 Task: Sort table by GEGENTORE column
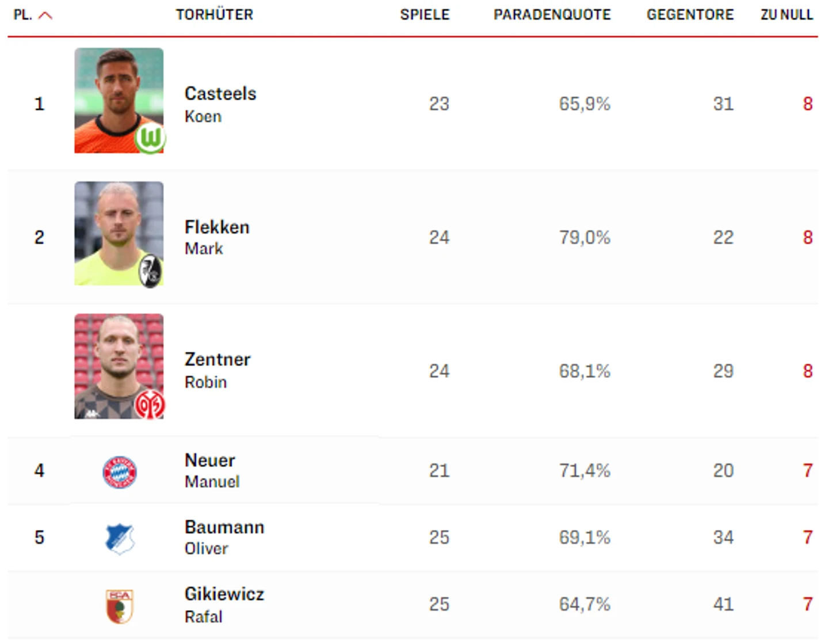pyautogui.click(x=690, y=14)
